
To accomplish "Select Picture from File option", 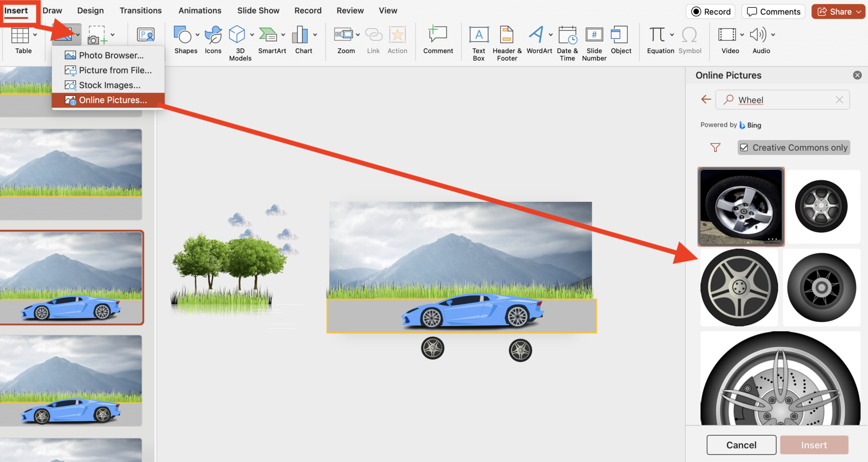I will 108,70.
